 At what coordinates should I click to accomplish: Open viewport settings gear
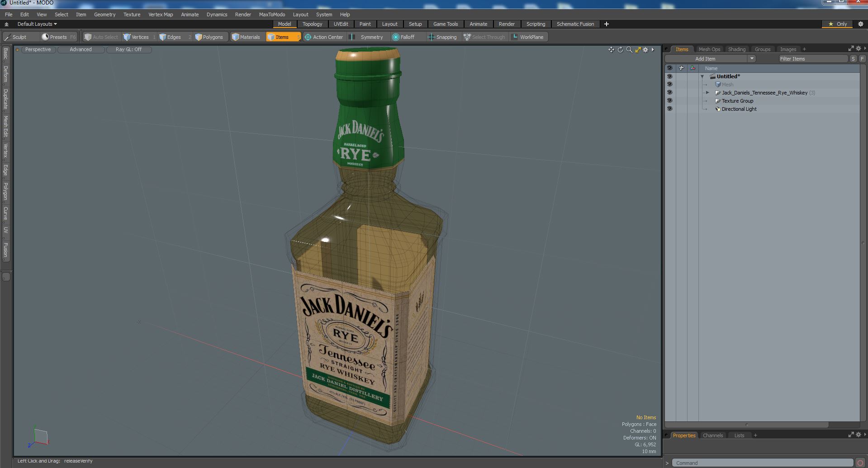click(645, 50)
